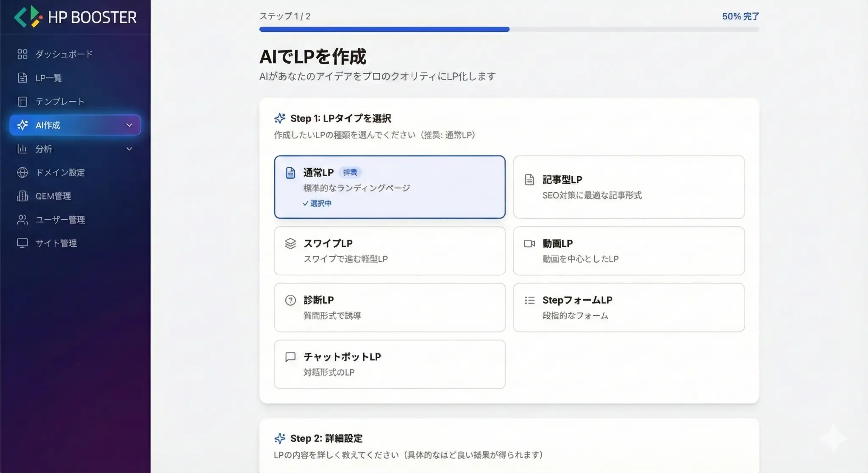Select the StepフォームLP option

click(629, 307)
